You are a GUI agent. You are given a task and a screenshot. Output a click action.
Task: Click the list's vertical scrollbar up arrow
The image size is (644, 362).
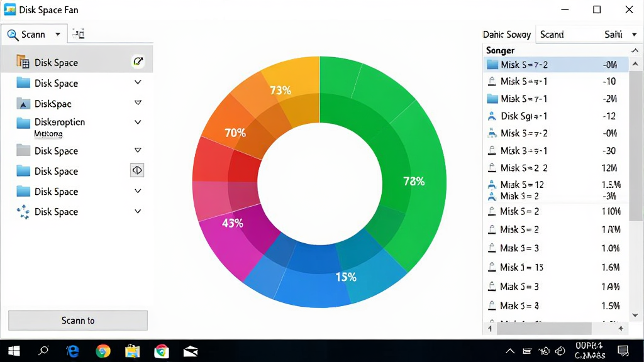(x=635, y=64)
